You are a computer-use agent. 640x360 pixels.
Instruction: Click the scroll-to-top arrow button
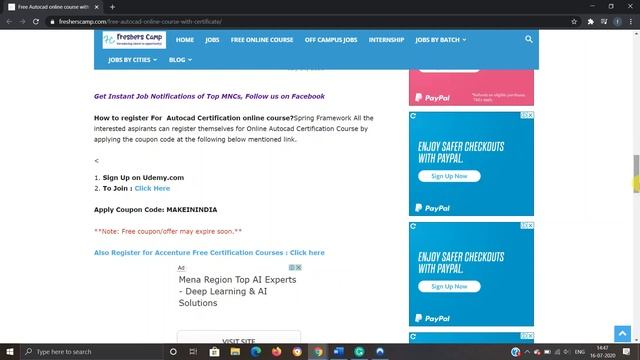click(622, 333)
